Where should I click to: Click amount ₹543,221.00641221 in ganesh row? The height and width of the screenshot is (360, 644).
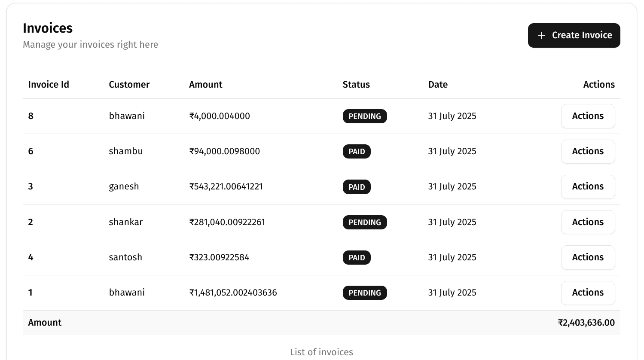click(226, 186)
